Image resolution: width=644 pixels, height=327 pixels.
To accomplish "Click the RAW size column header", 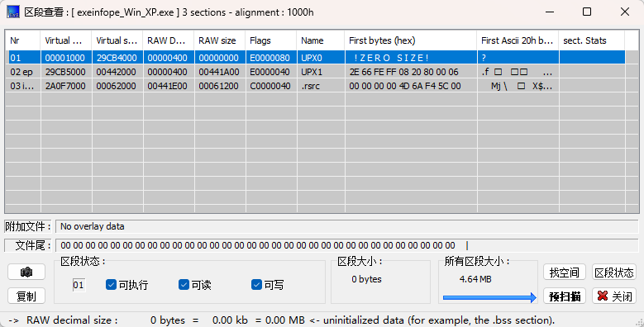I will tap(220, 40).
